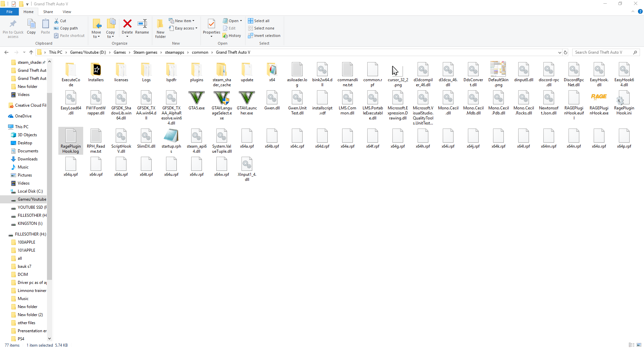The image size is (644, 349).
Task: Click the Paste icon in Clipboard group
Action: click(45, 24)
